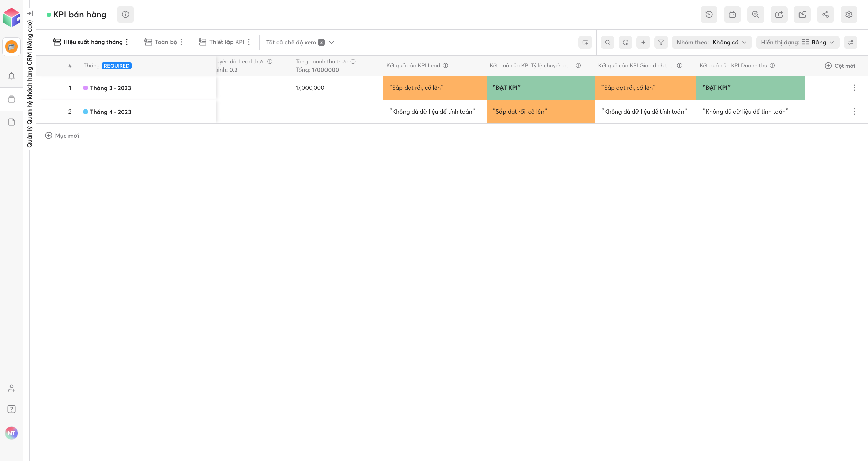
Task: Open the view adjustments sliders icon
Action: pos(851,42)
